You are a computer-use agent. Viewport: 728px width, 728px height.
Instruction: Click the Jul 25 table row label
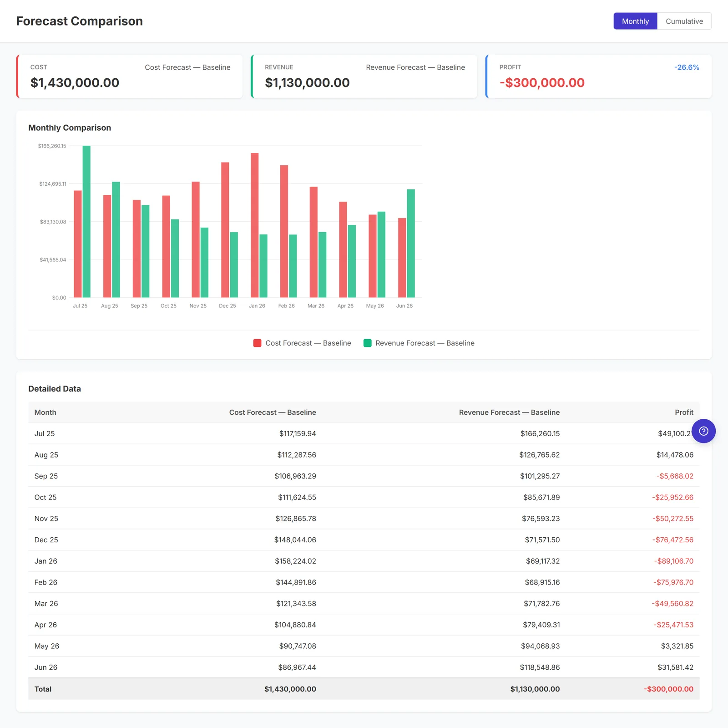[x=45, y=433]
